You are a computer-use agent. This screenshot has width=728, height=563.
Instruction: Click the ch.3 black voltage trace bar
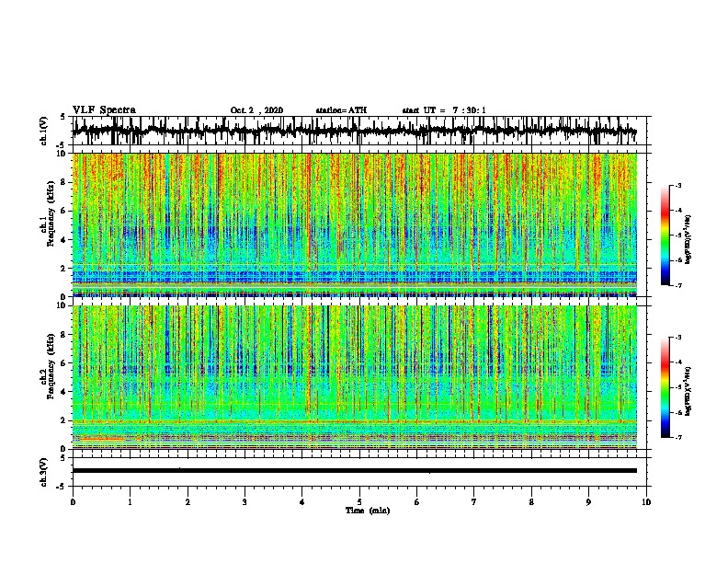pyautogui.click(x=355, y=471)
